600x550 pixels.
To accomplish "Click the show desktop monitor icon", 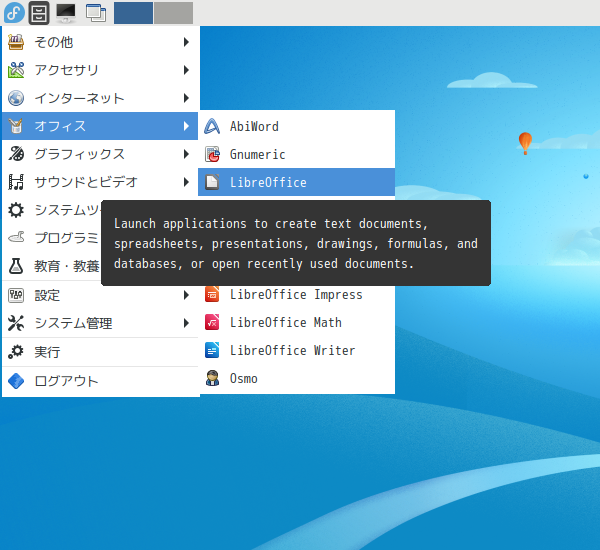I will [x=66, y=13].
